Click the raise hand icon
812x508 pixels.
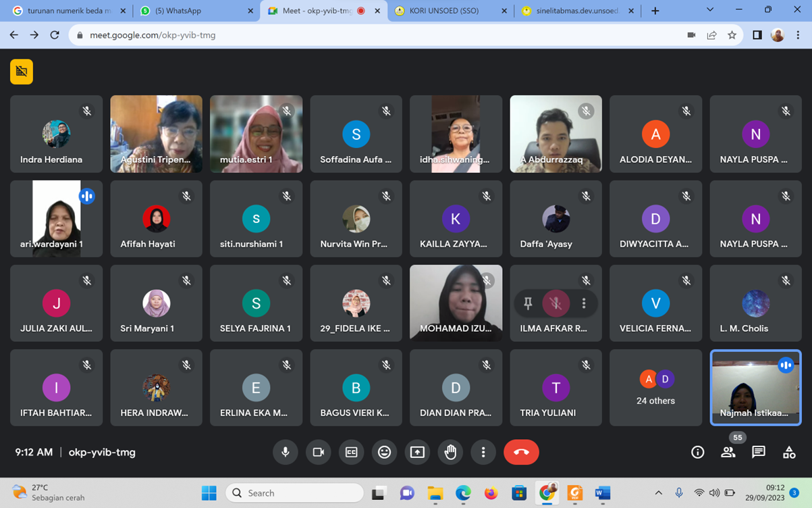click(x=450, y=452)
